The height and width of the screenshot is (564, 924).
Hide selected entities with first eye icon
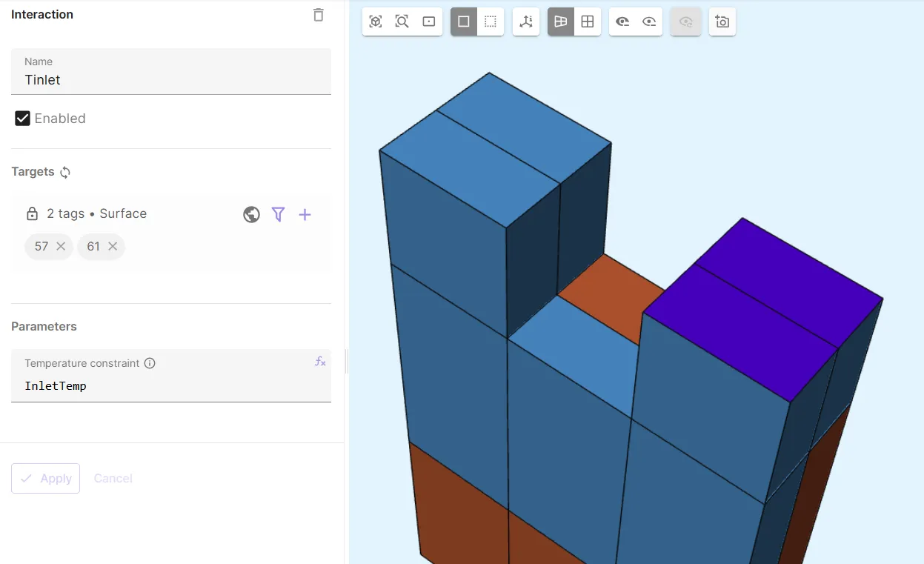pyautogui.click(x=622, y=21)
